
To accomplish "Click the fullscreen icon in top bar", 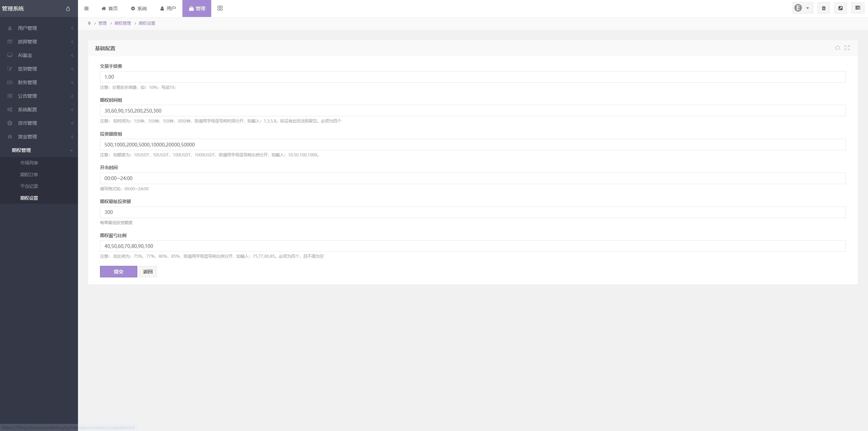I will [841, 8].
